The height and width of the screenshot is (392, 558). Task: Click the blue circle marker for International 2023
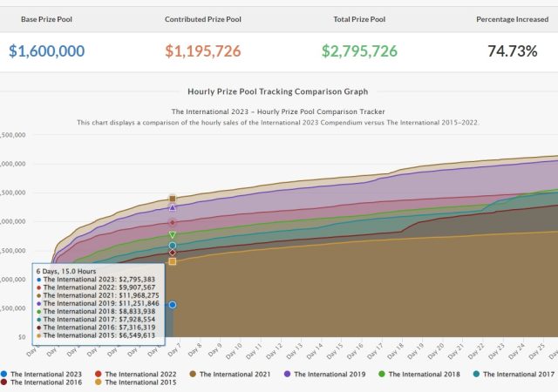click(173, 305)
